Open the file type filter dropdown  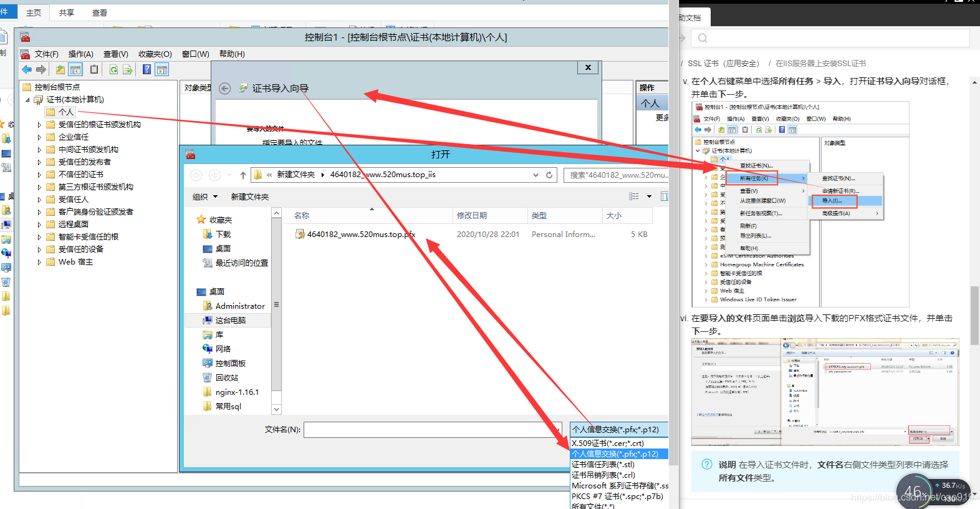tap(619, 429)
